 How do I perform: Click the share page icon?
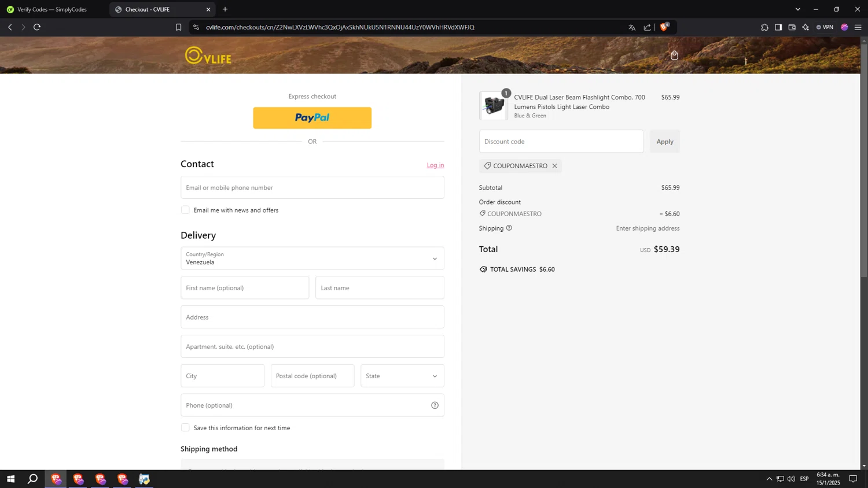pyautogui.click(x=647, y=27)
